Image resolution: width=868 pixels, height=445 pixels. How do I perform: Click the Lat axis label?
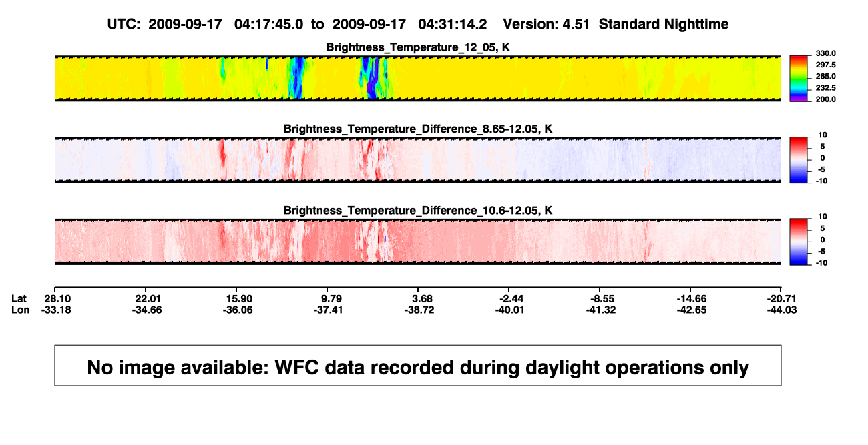point(20,298)
